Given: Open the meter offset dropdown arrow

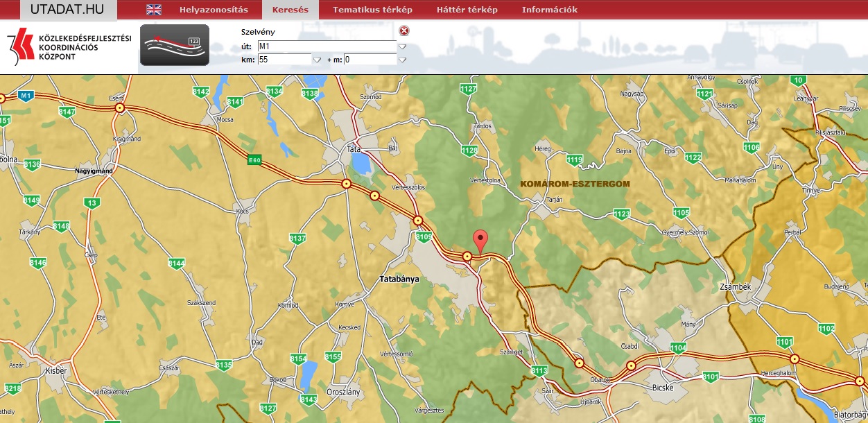Looking at the screenshot, I should 402,60.
